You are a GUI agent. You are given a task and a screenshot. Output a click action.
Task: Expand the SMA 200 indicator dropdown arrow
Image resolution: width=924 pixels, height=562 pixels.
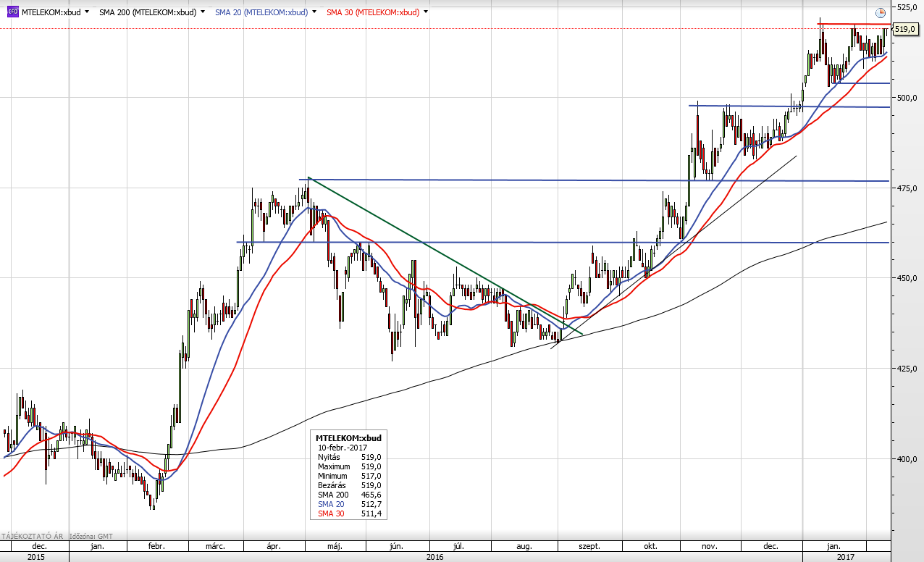click(x=202, y=12)
